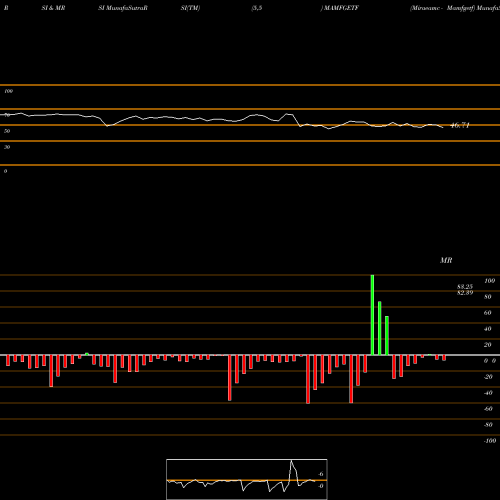
Task: Click the 88.25 value near MR axis
Action: coord(465,287)
